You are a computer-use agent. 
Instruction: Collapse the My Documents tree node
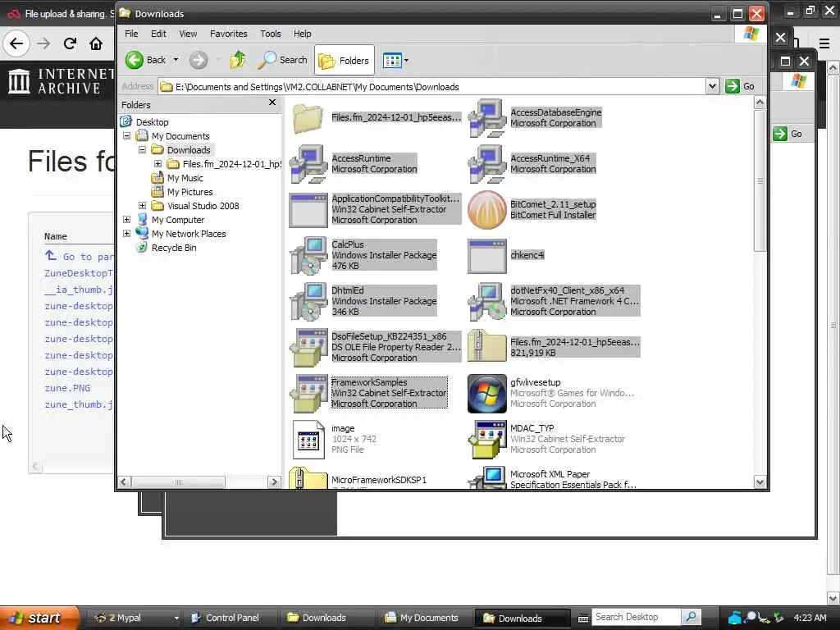click(127, 136)
